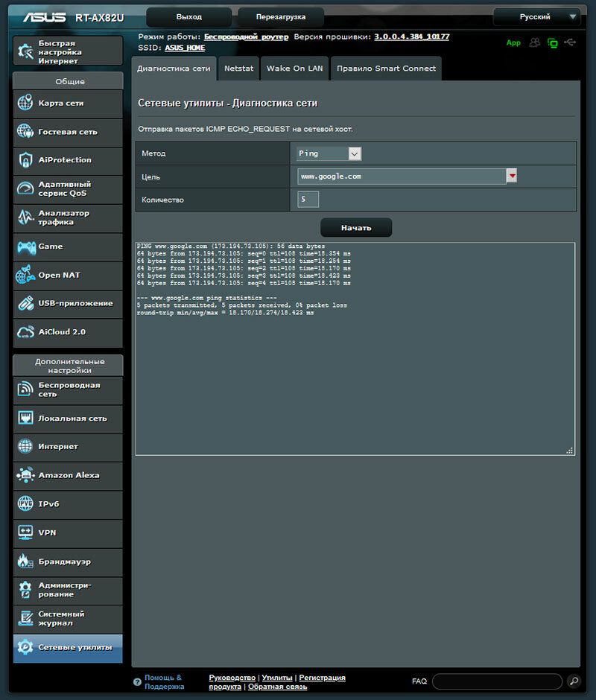
Task: Open AiCloud 2.0 cloud icon
Action: coord(25,331)
